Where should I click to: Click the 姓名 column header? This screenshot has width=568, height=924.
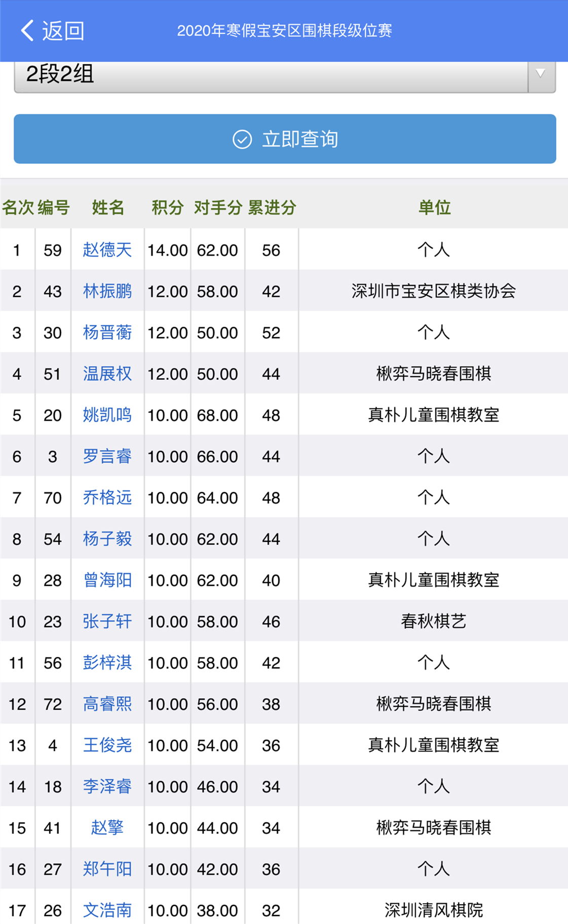(108, 208)
